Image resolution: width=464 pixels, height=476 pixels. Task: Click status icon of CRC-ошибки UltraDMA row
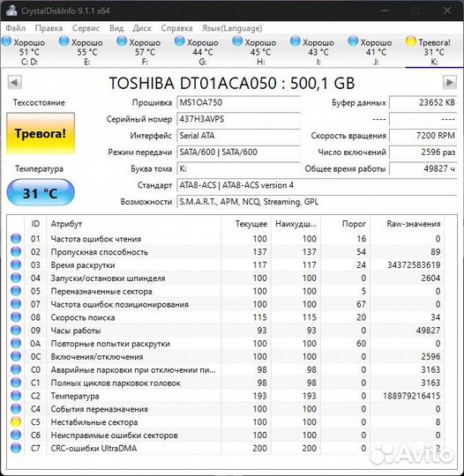click(16, 448)
